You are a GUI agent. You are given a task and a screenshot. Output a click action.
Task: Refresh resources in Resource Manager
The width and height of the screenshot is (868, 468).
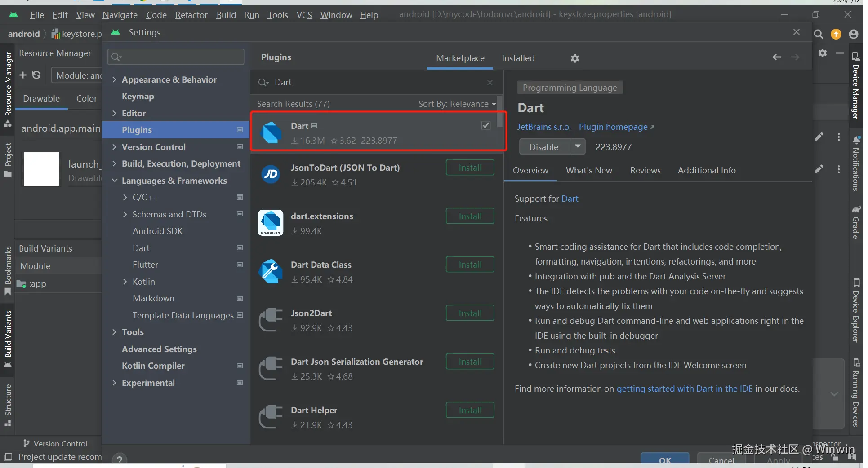click(36, 75)
